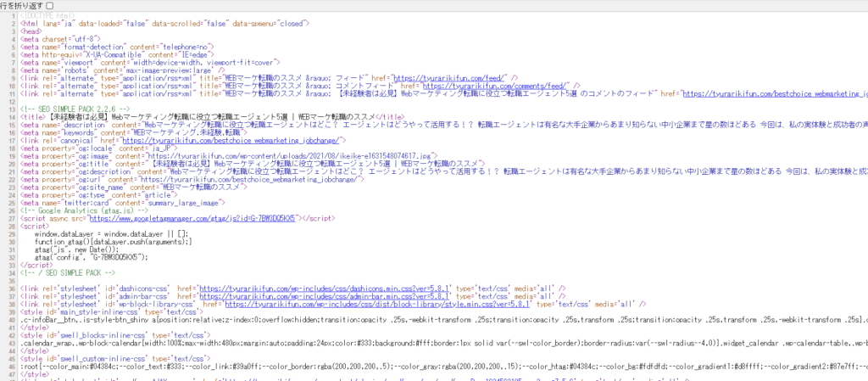Viewport: 868px width, 381px height.
Task: Click the SEO SIMPLE PACK 2.2.6 comment
Action: 75,109
